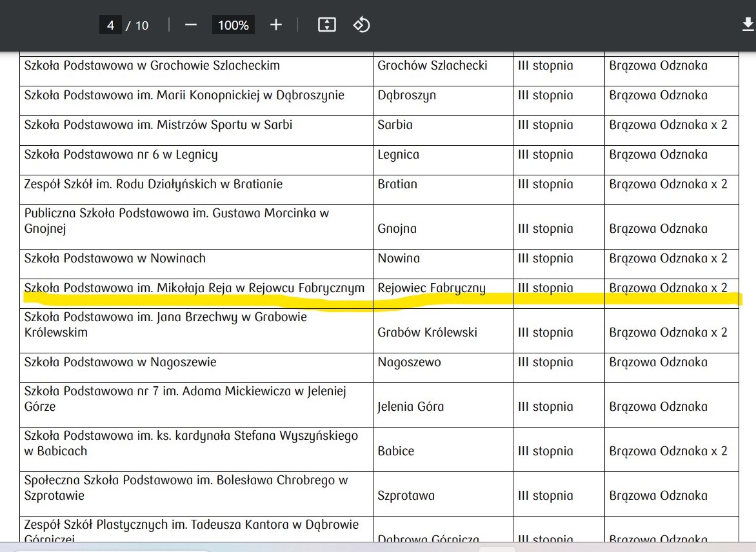Click 'Brązowa Odznaka' in Legnica row
The height and width of the screenshot is (552, 756).
tap(658, 155)
